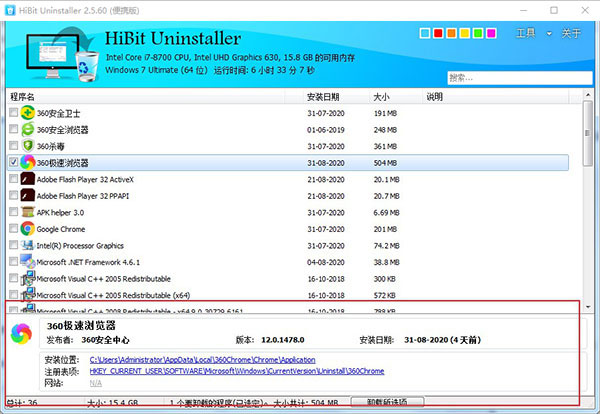Uncheck the 360极速浏览器 checkbox
600x414 pixels.
[13, 162]
